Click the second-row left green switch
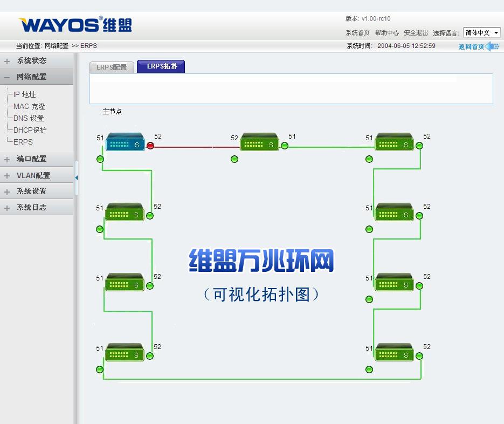This screenshot has width=504, height=424. [x=125, y=212]
